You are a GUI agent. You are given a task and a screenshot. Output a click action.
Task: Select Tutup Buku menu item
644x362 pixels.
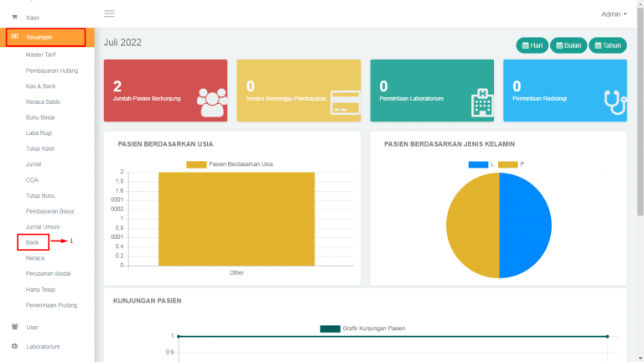point(40,196)
